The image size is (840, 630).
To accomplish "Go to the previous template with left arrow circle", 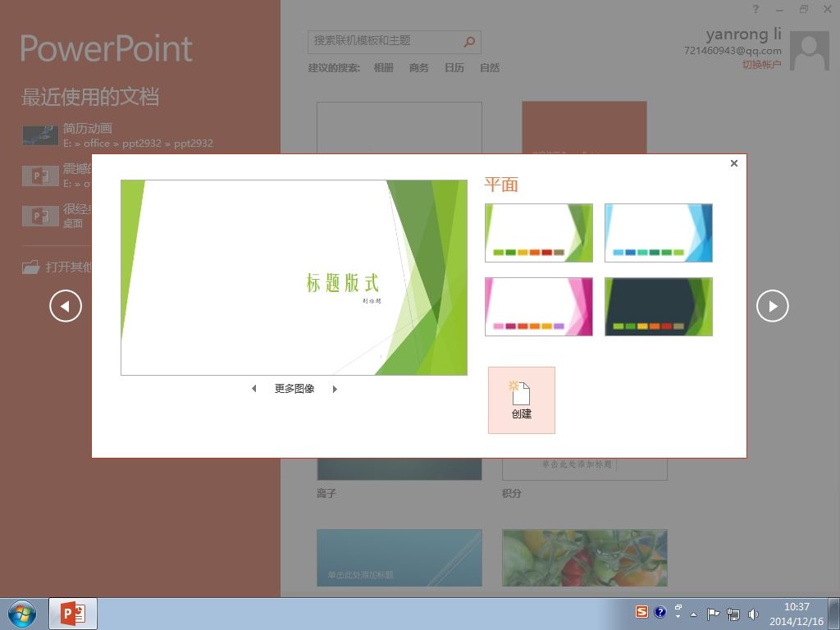I will pos(66,306).
